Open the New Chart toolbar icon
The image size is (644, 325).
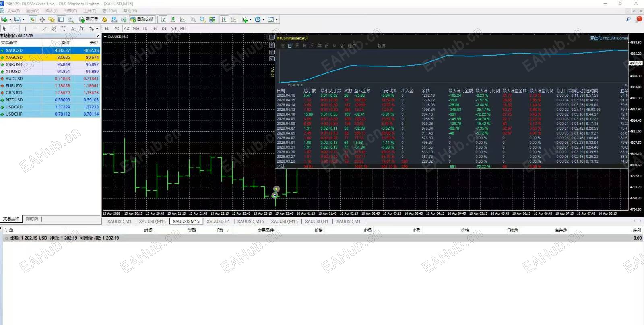coord(4,19)
